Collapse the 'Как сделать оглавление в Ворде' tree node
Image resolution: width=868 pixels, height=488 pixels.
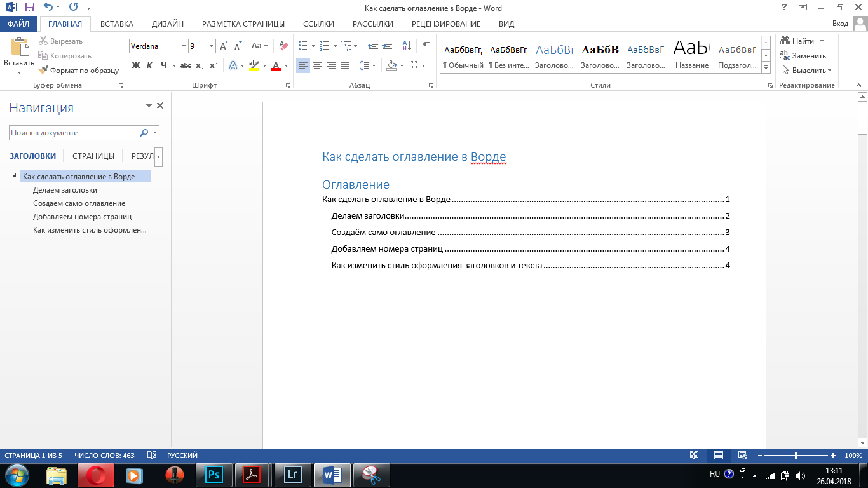coord(14,176)
